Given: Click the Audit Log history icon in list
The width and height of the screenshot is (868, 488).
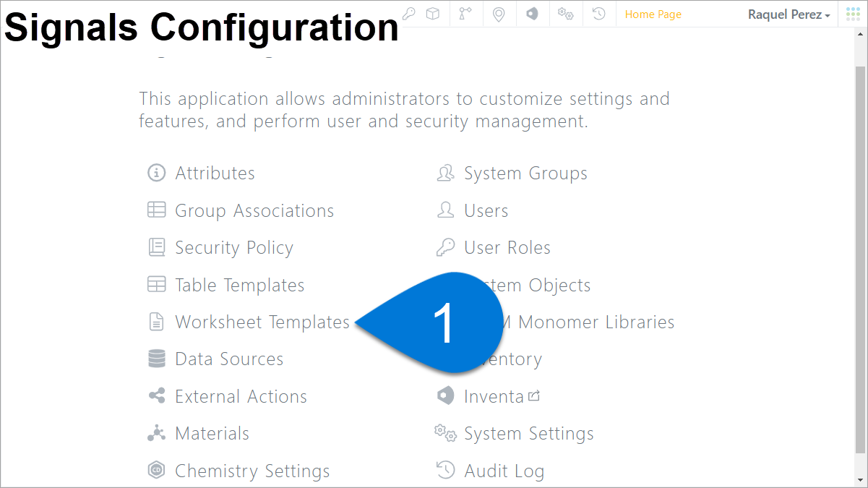Looking at the screenshot, I should click(445, 471).
